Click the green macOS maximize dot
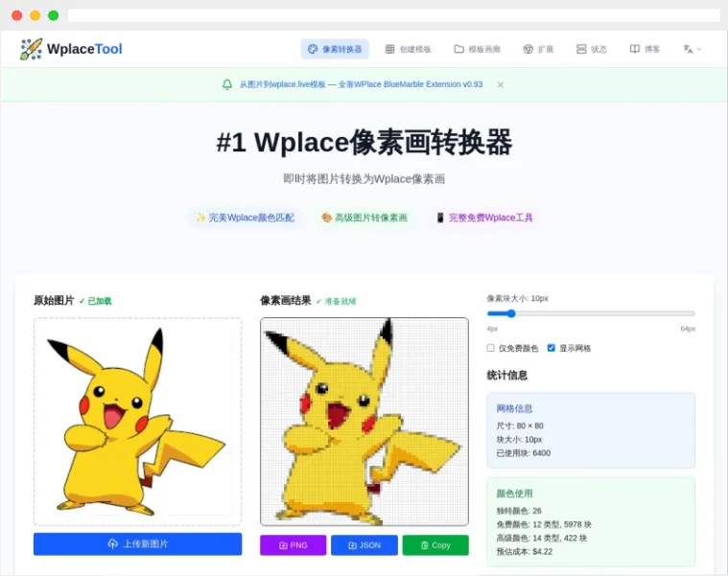 point(54,15)
